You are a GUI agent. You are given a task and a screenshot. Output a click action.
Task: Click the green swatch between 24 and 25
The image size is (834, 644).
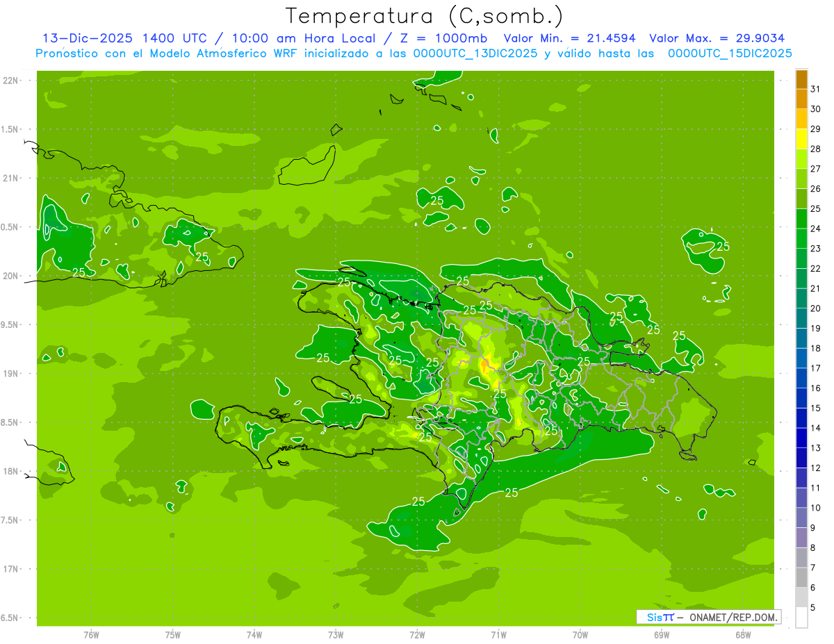click(801, 219)
